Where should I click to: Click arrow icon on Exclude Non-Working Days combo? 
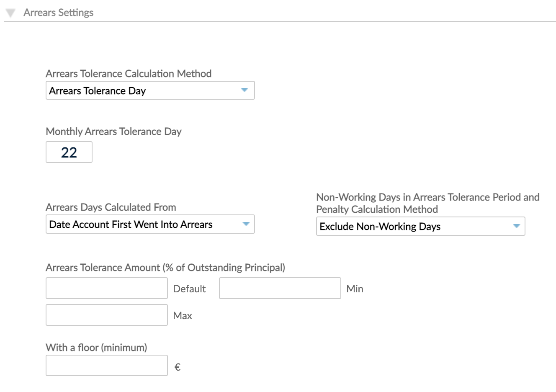pyautogui.click(x=517, y=226)
